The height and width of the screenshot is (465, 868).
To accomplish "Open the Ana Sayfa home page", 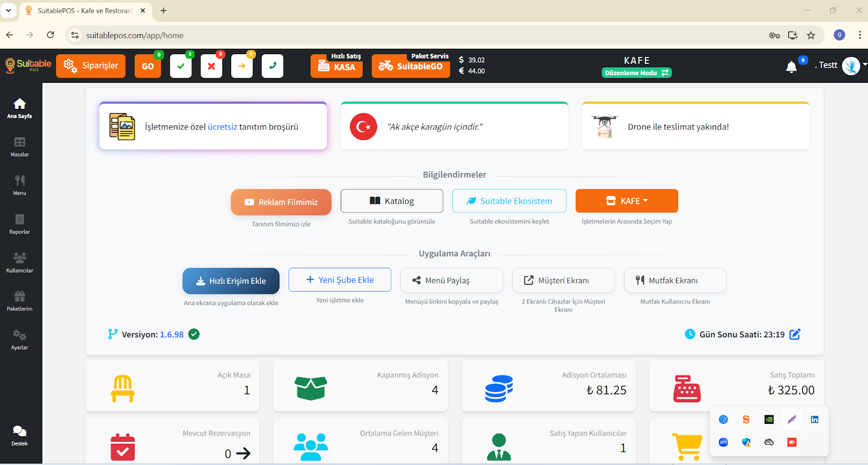I will (20, 108).
